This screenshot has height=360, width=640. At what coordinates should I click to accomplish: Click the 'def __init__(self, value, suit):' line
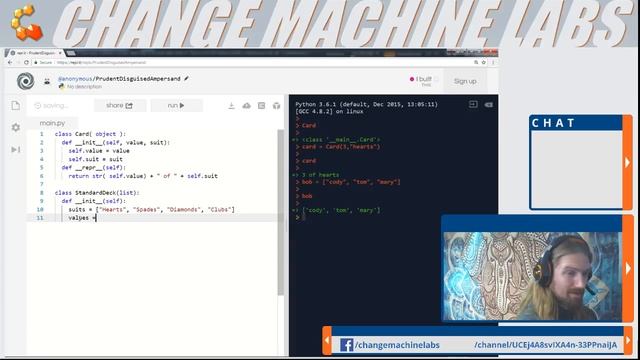pos(116,142)
